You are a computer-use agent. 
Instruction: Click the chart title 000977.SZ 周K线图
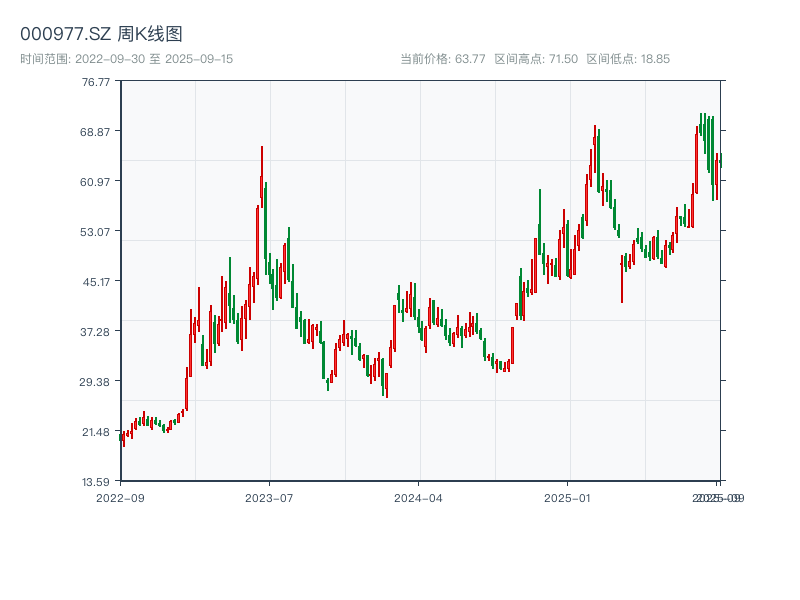pyautogui.click(x=101, y=34)
